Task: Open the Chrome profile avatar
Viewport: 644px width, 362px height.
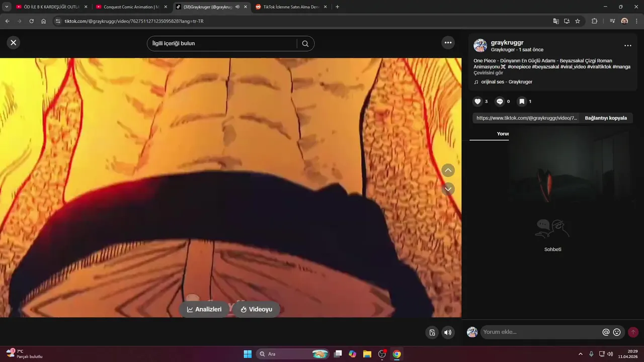Action: (624, 21)
